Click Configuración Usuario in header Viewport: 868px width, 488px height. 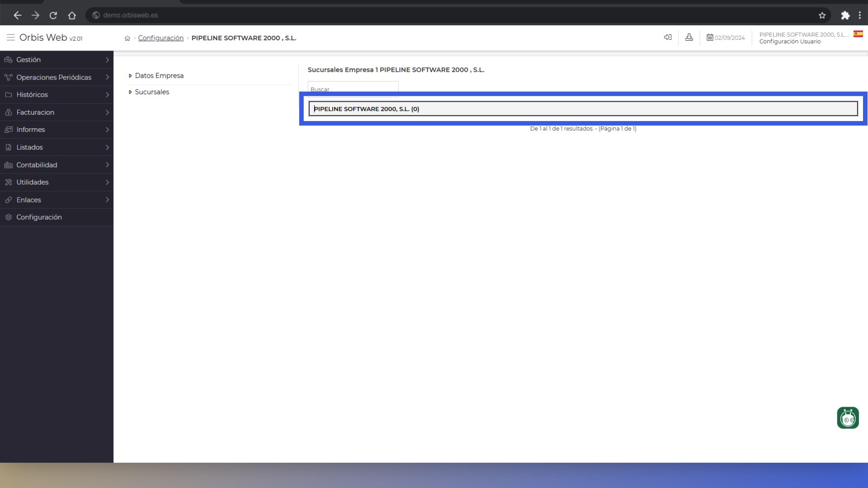790,42
